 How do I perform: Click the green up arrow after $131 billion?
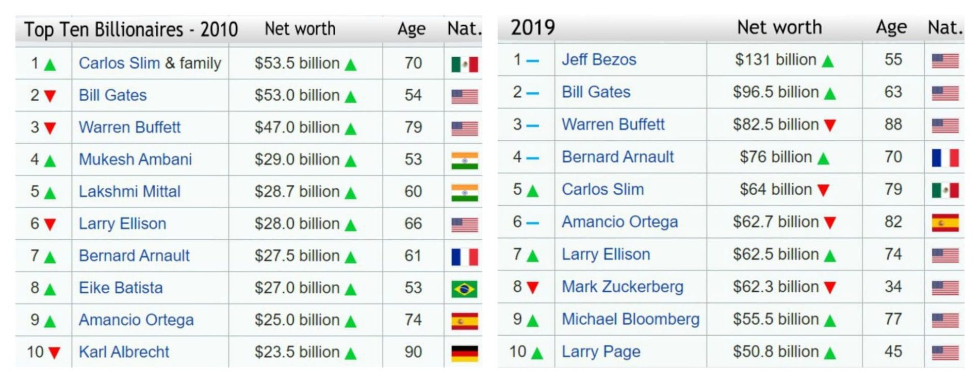(x=828, y=61)
